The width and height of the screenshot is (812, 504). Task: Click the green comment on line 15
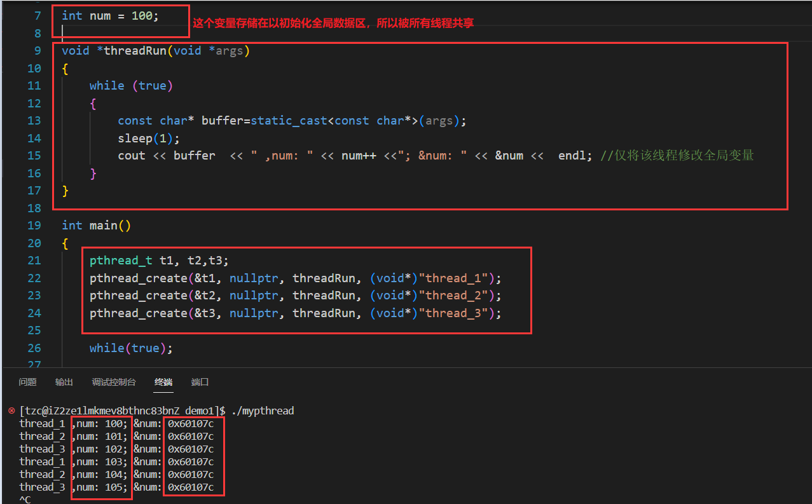coord(677,156)
